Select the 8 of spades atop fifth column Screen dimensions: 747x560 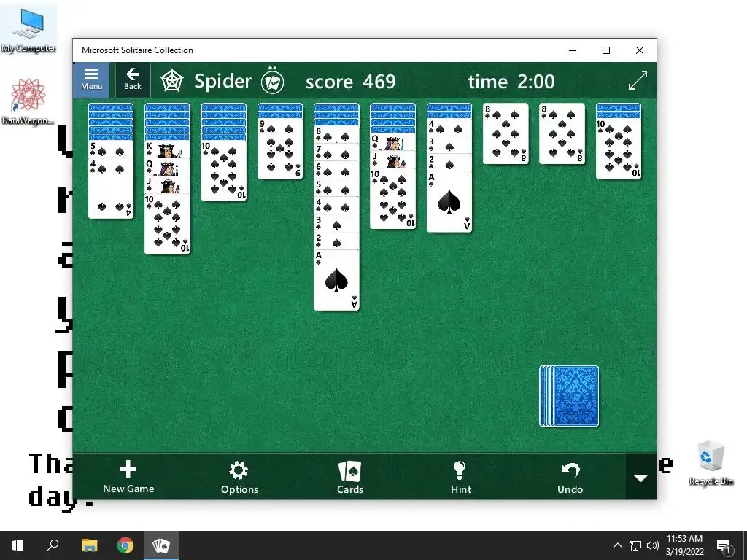tap(336, 135)
